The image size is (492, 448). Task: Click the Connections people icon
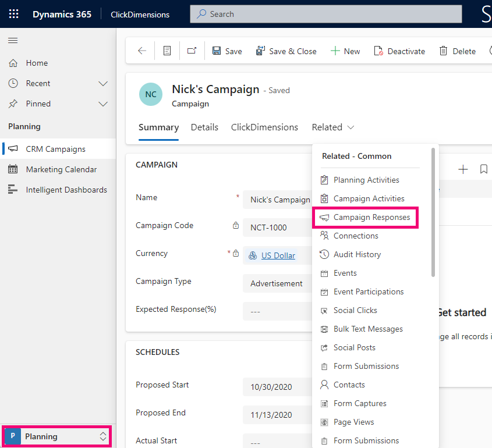tap(324, 236)
